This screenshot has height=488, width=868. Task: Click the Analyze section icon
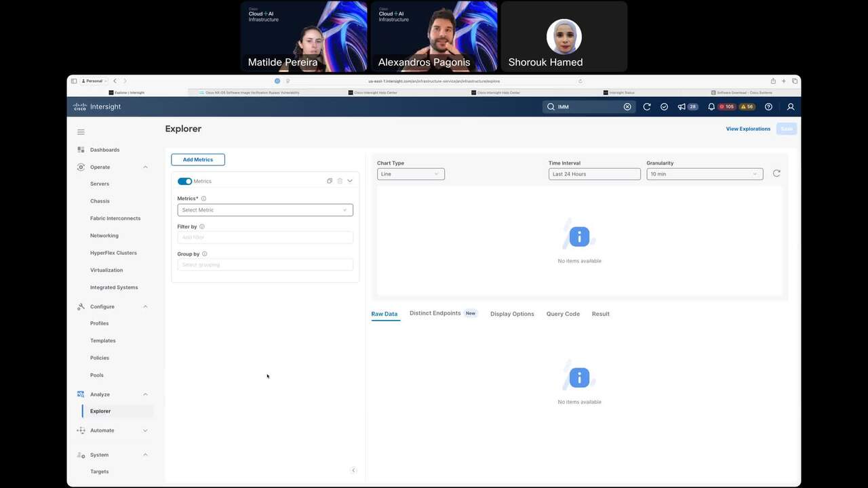[81, 394]
